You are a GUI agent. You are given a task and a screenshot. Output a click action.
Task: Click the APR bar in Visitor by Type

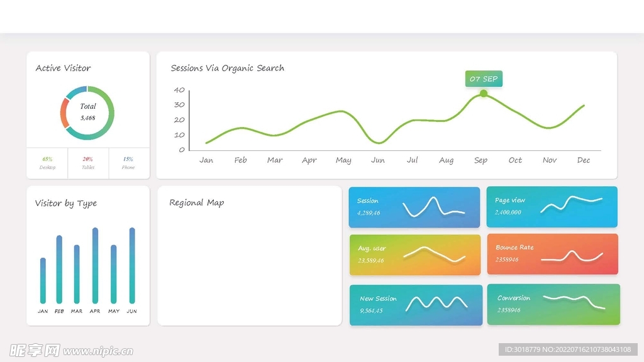tap(95, 266)
